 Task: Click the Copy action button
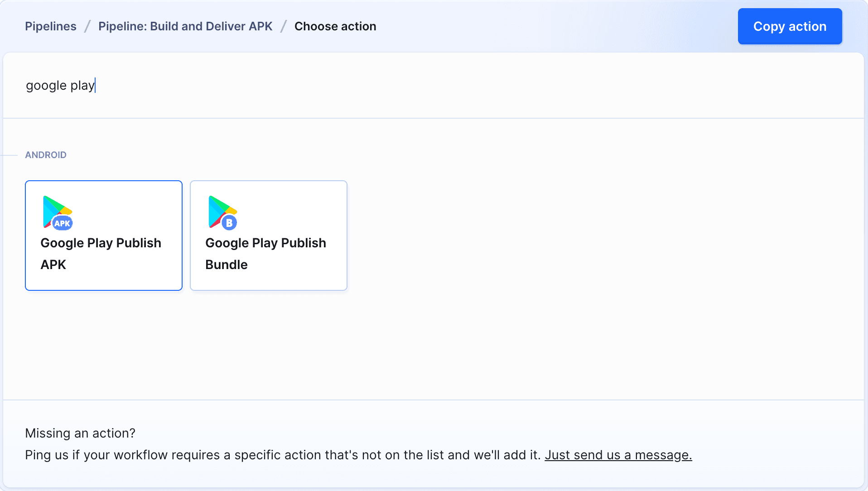[789, 26]
